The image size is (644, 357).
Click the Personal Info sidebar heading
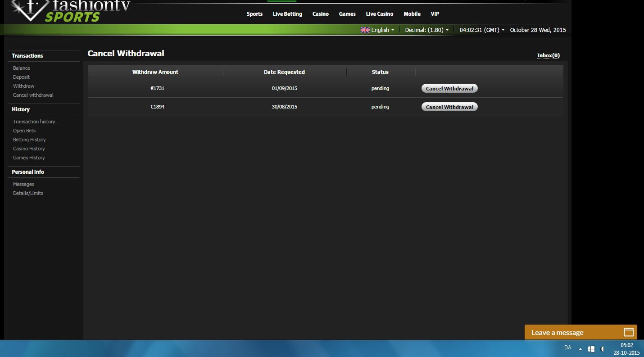(x=28, y=172)
